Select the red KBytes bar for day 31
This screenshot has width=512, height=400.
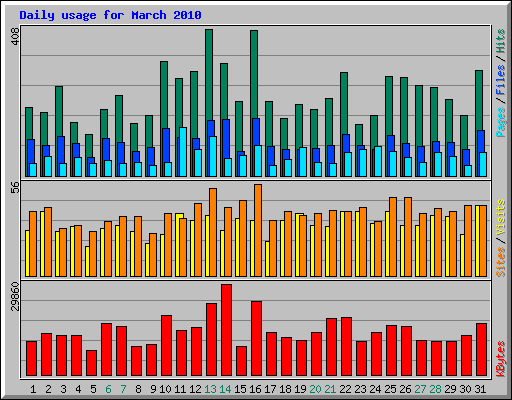pos(481,350)
